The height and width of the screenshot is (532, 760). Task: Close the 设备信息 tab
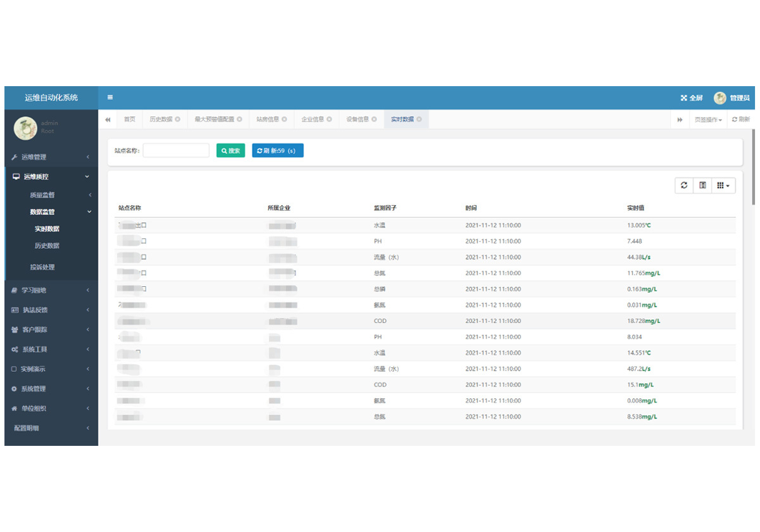tap(374, 119)
